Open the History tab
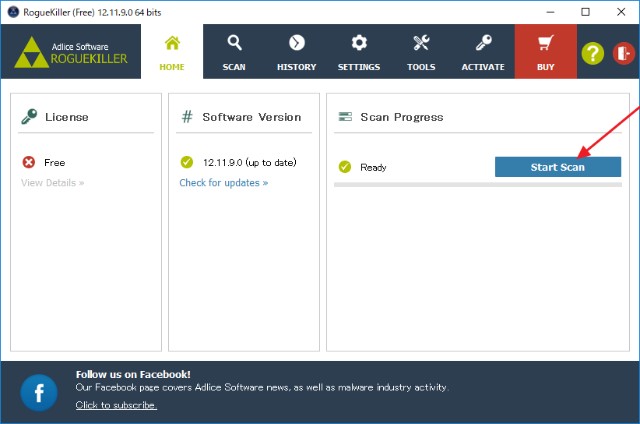This screenshot has width=640, height=424. tap(296, 52)
